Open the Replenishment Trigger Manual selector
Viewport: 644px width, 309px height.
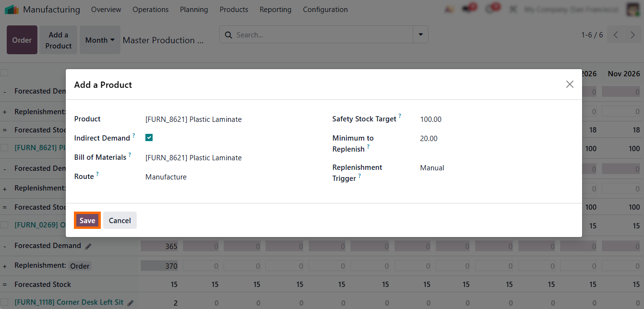coord(432,168)
